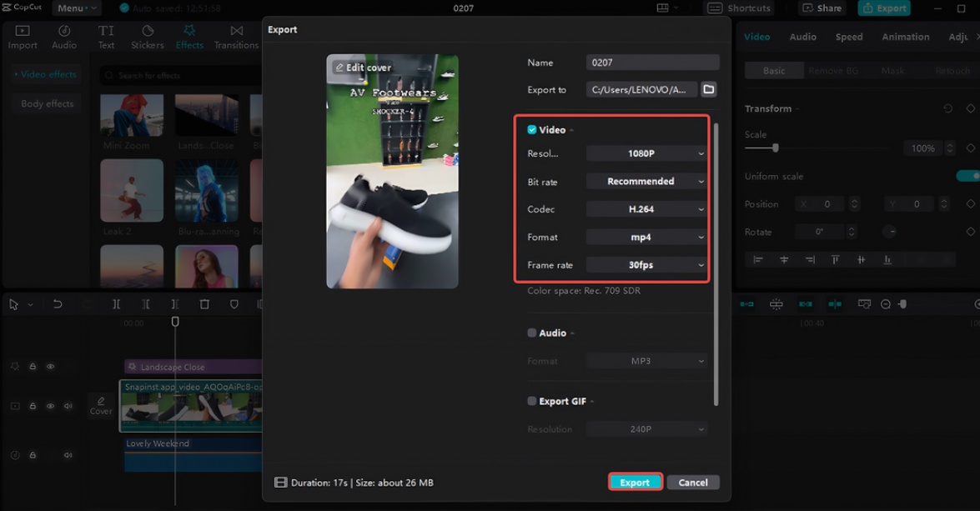
Task: Enable the Audio export checkbox
Action: pos(532,333)
